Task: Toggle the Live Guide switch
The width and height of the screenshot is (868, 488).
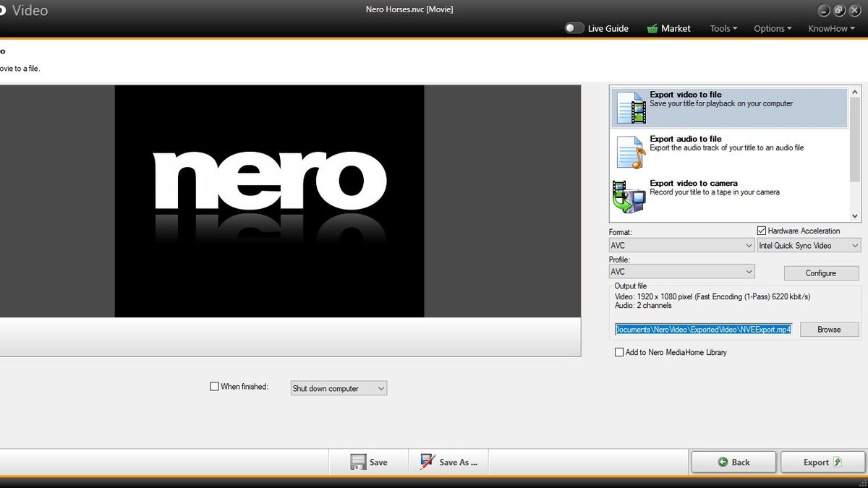Action: (x=574, y=27)
